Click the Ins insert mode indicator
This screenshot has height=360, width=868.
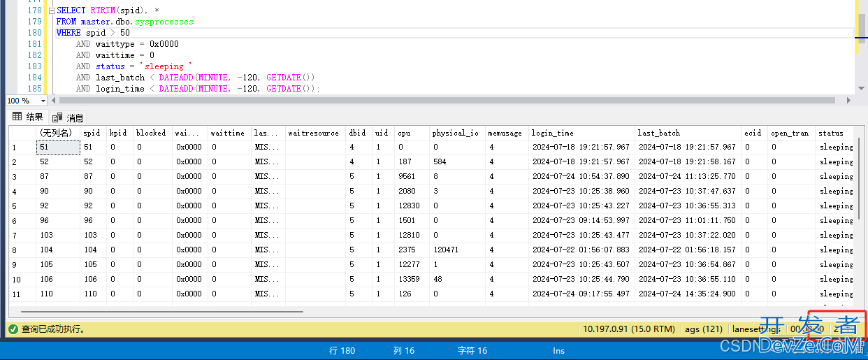point(558,350)
